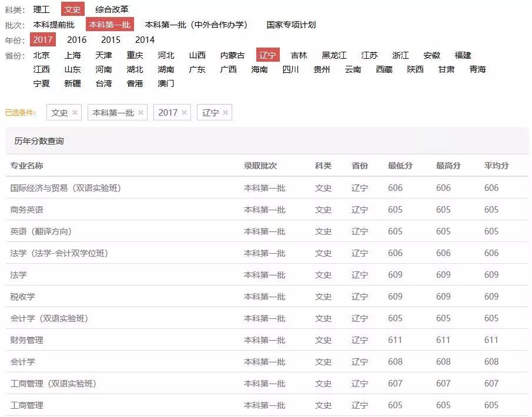
Task: Choose 新疆 in province options
Action: click(x=72, y=83)
